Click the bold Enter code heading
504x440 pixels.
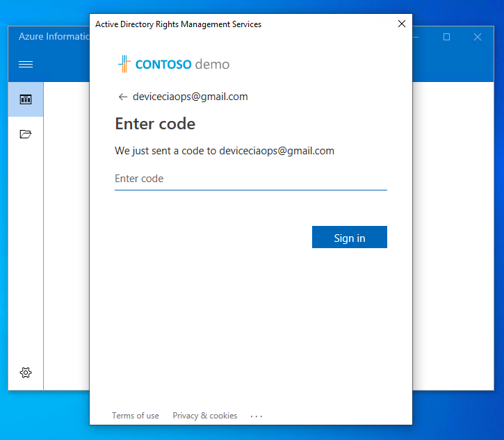point(155,124)
